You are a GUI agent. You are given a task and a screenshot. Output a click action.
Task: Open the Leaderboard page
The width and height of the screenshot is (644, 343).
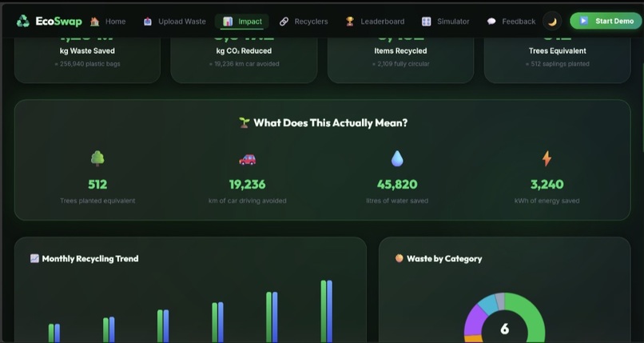(x=375, y=22)
